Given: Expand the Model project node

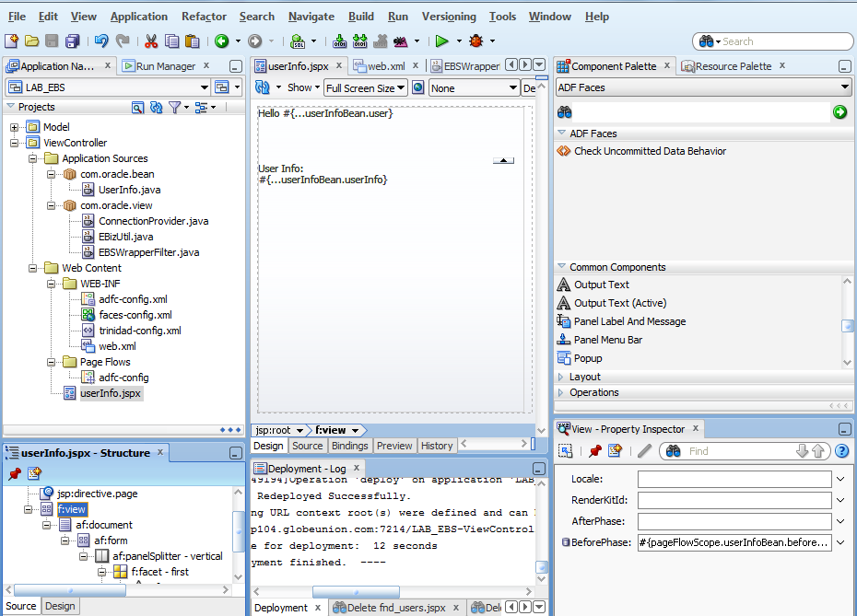Looking at the screenshot, I should (x=15, y=127).
